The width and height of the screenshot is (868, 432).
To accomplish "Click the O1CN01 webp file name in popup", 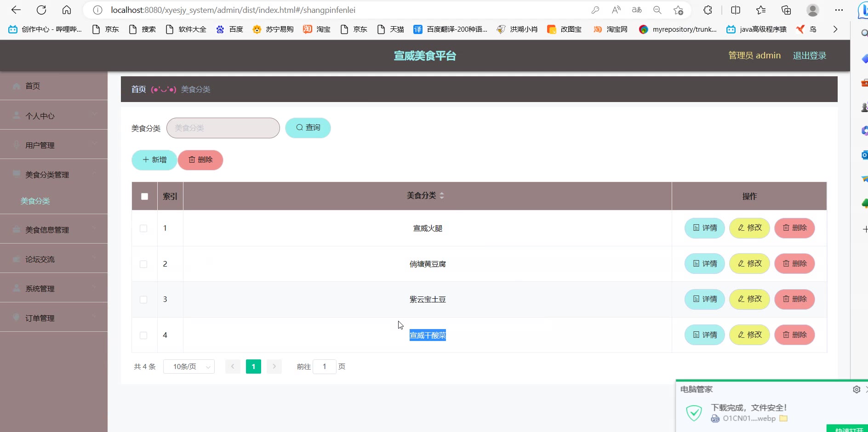I will [749, 418].
